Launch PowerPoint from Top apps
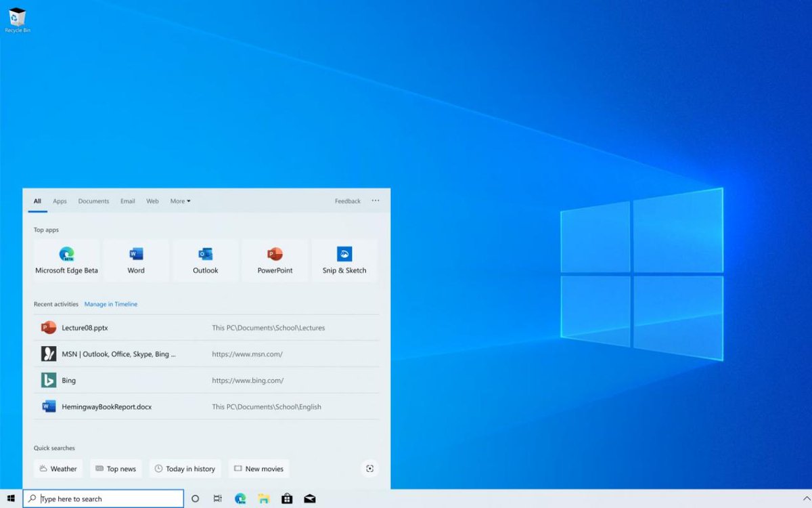Image resolution: width=812 pixels, height=508 pixels. (275, 260)
